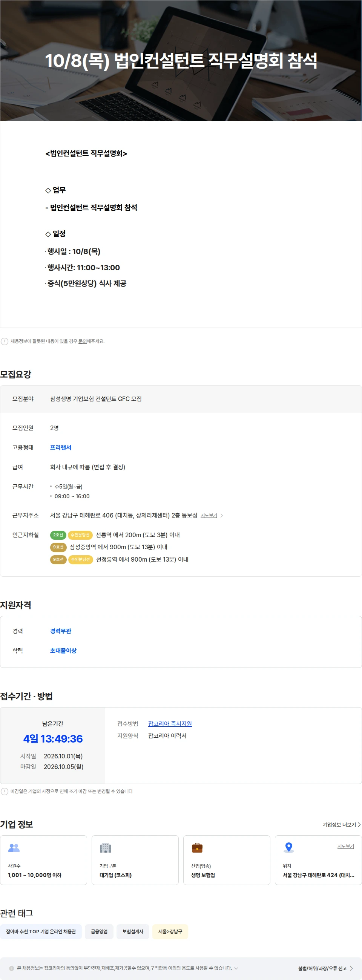The width and height of the screenshot is (362, 980).
Task: Open 지도보기 on the 위치 card
Action: (x=346, y=846)
